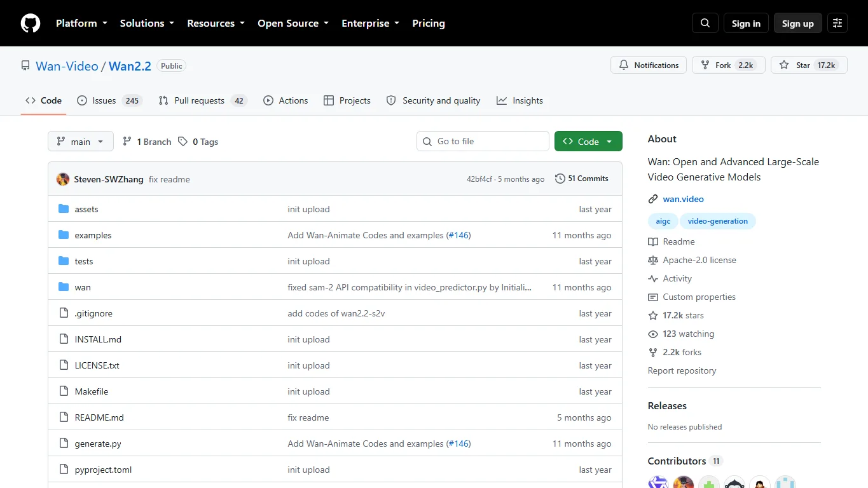The width and height of the screenshot is (868, 488).
Task: Click the wan folder icon
Action: [64, 287]
